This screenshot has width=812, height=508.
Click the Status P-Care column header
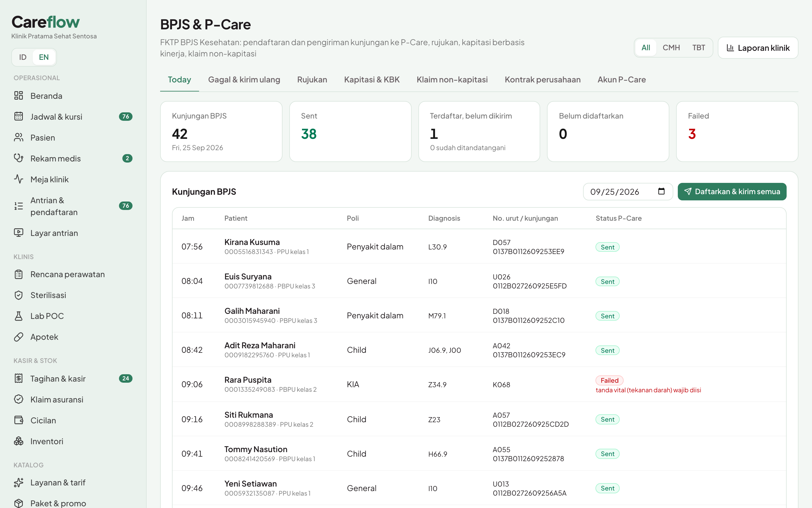click(x=618, y=218)
